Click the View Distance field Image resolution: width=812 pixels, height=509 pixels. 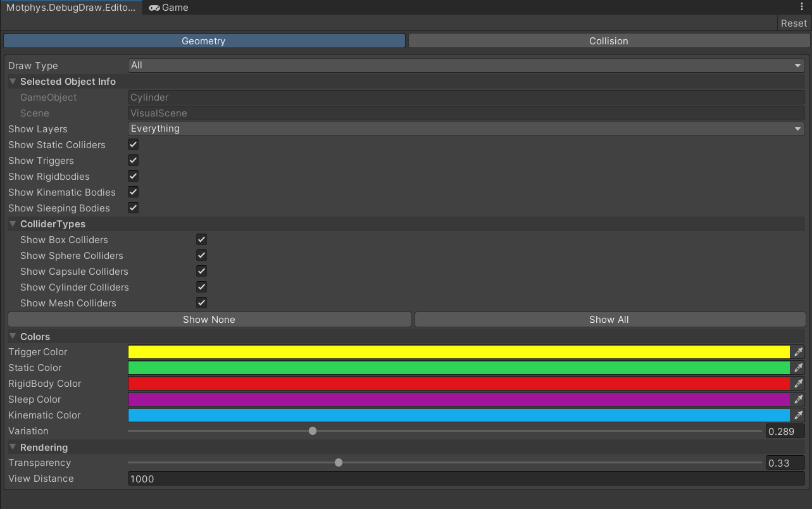pos(466,479)
